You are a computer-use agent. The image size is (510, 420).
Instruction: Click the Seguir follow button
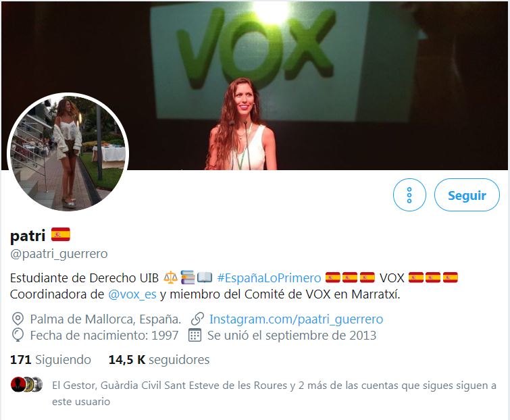click(467, 194)
